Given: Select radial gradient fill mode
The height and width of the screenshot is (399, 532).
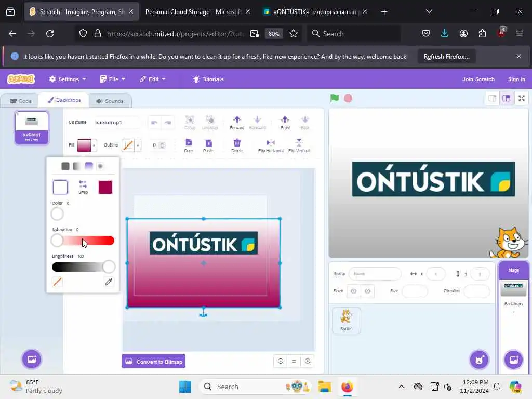Looking at the screenshot, I should tap(100, 166).
